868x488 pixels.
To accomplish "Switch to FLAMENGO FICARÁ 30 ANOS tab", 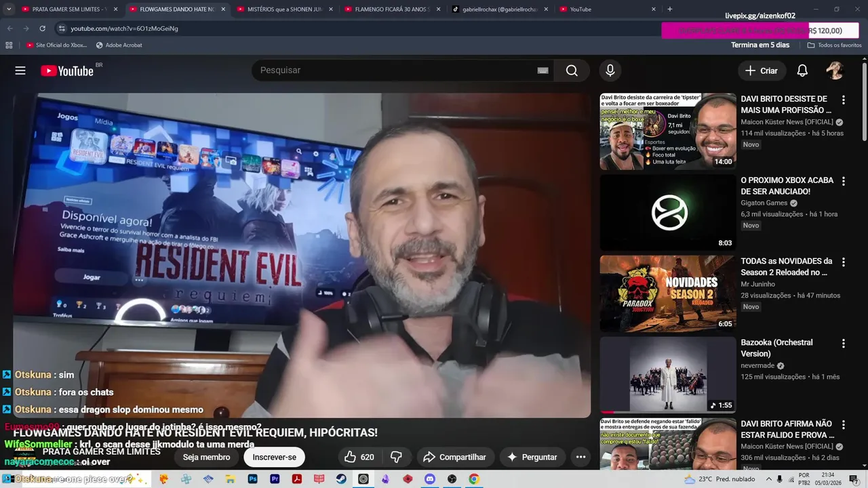I will point(393,9).
